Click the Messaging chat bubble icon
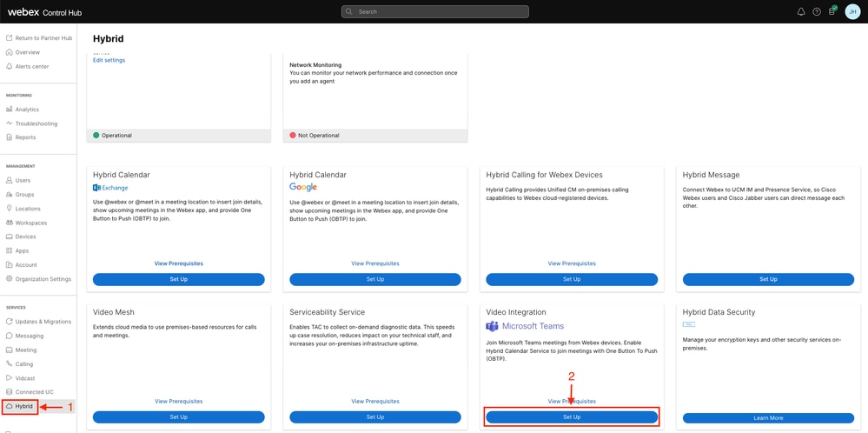 coord(9,336)
